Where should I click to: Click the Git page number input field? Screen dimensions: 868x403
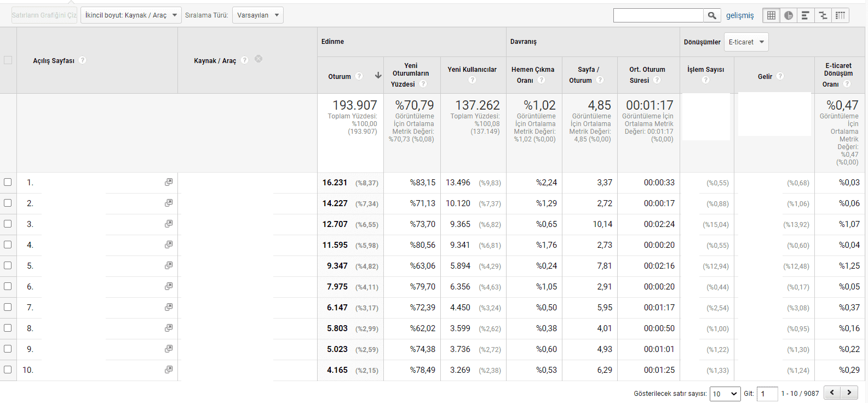pyautogui.click(x=767, y=394)
